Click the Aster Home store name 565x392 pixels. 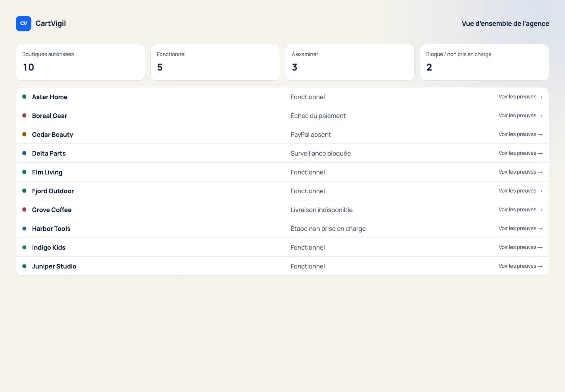click(x=50, y=97)
